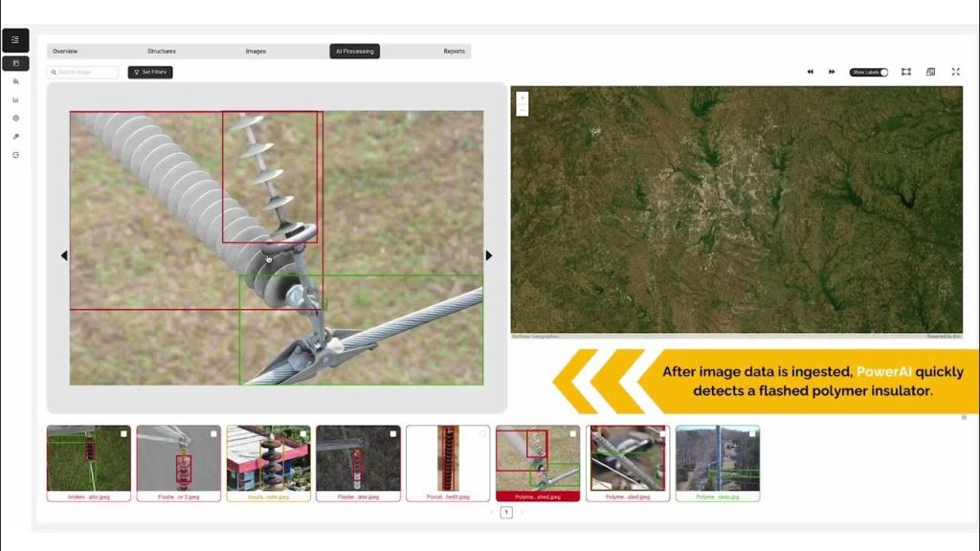The width and height of the screenshot is (980, 551).
Task: Click the rewind double-arrow icon
Action: 810,72
